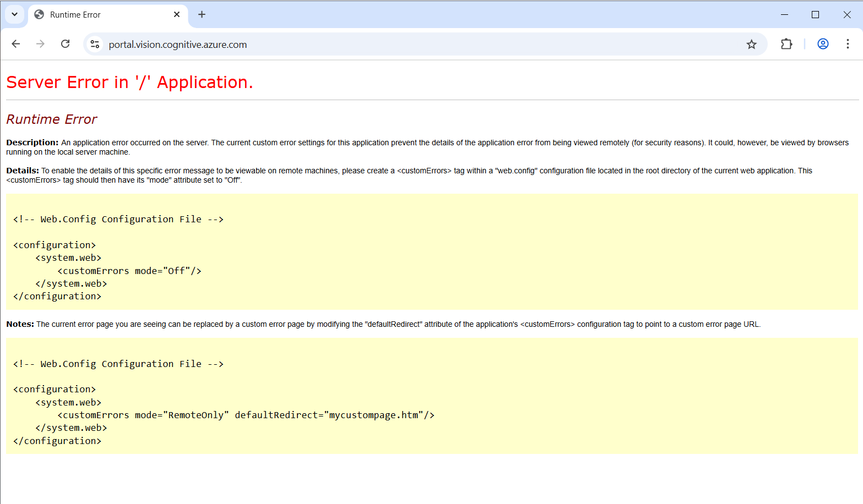Toggle the bookmark star for this page

tap(751, 44)
